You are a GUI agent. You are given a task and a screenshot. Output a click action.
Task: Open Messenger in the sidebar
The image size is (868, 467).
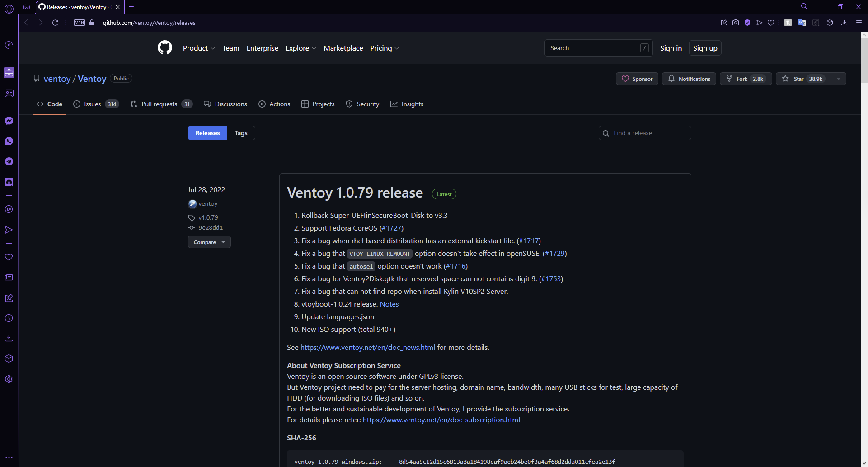coord(9,121)
